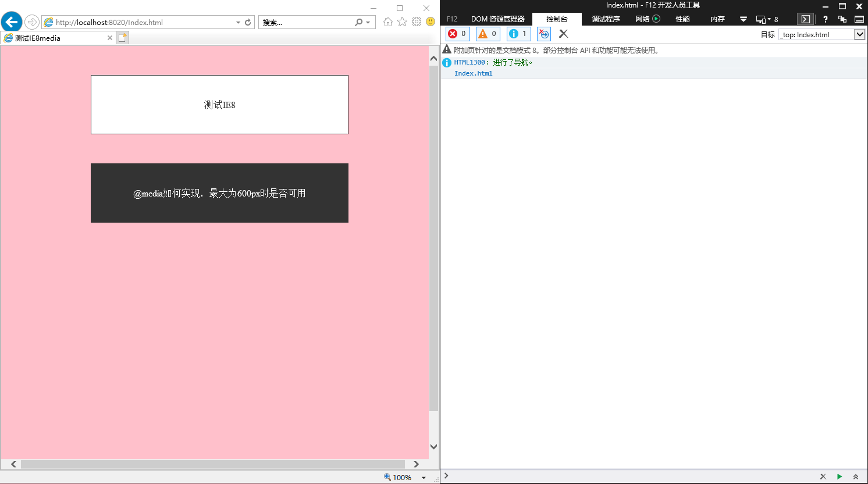The image size is (868, 486).
Task: Toggle the console panel icon in header
Action: [806, 19]
